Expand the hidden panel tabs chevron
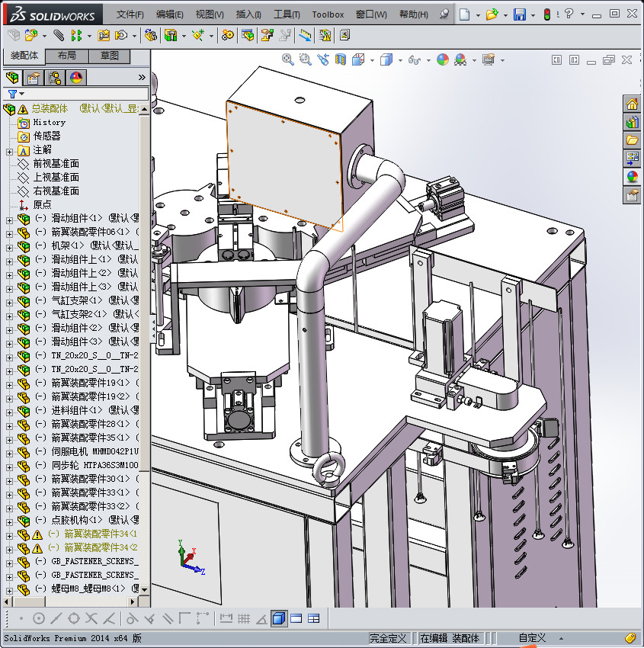The height and width of the screenshot is (648, 644). (x=142, y=77)
